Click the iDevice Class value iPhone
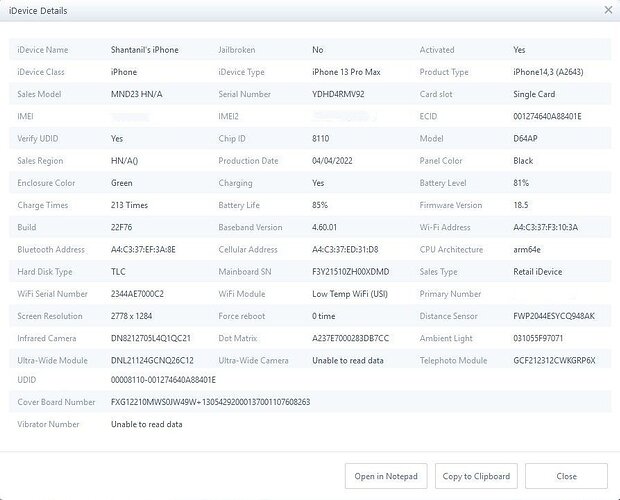Image resolution: width=620 pixels, height=500 pixels. (124, 72)
